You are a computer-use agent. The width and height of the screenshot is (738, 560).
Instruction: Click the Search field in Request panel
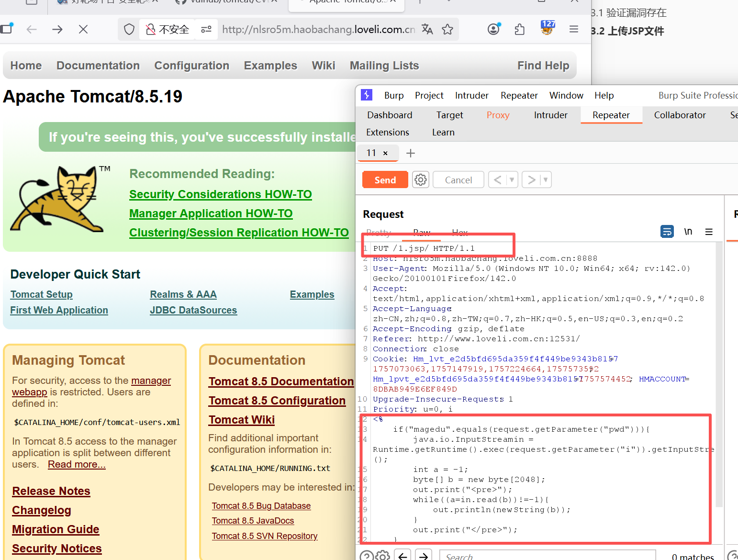point(548,556)
